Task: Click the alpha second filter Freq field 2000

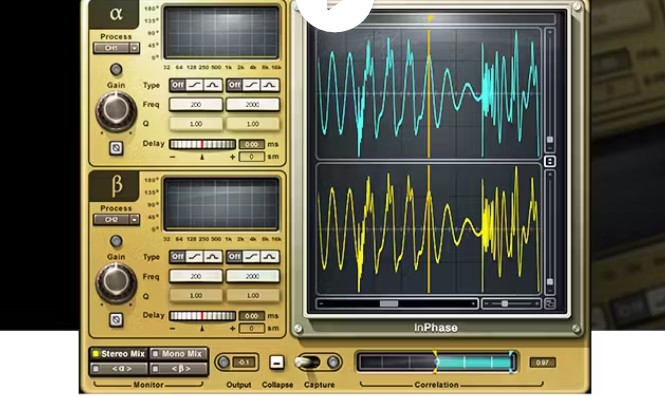Action: coord(252,104)
